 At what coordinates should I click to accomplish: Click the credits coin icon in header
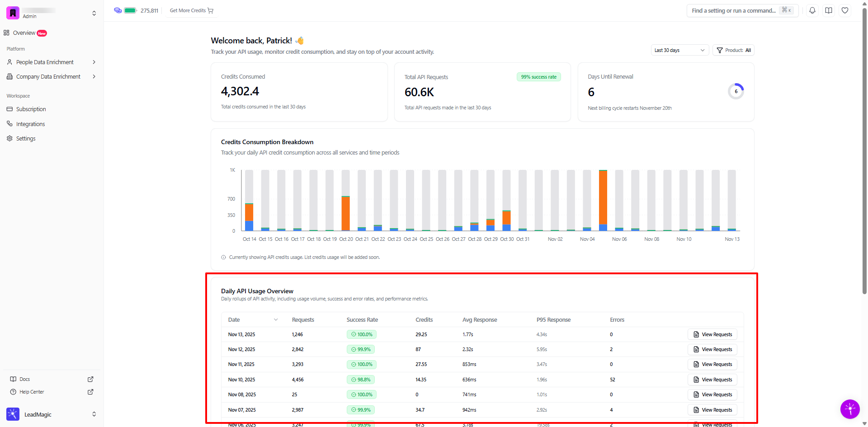click(x=118, y=10)
